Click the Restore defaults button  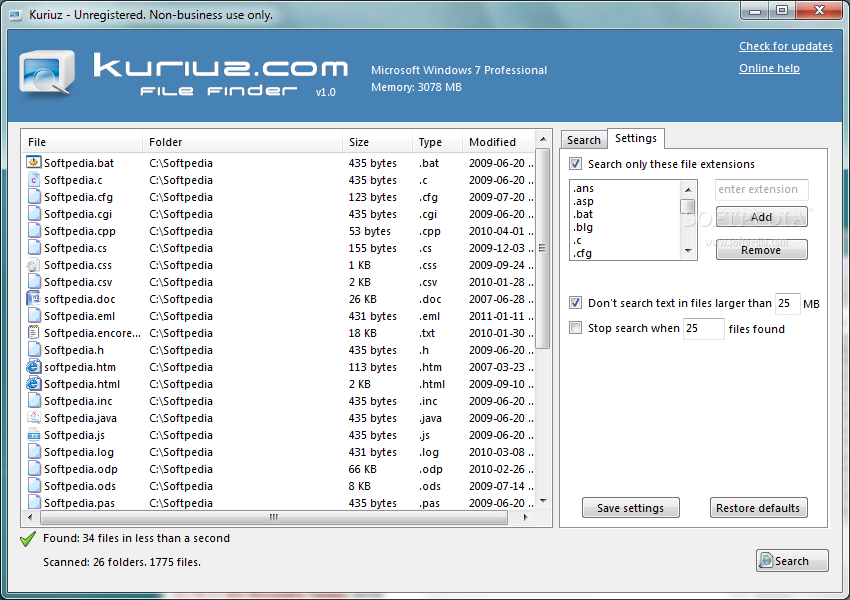[758, 508]
